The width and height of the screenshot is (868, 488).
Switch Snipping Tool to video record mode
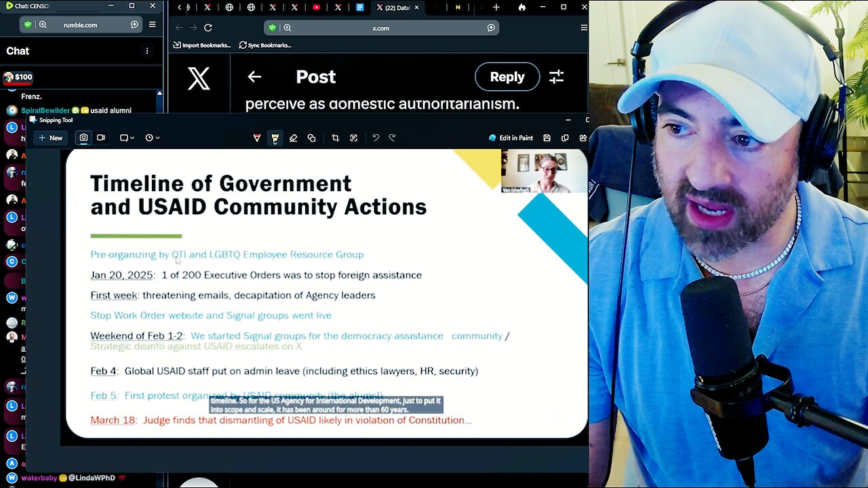(x=101, y=138)
